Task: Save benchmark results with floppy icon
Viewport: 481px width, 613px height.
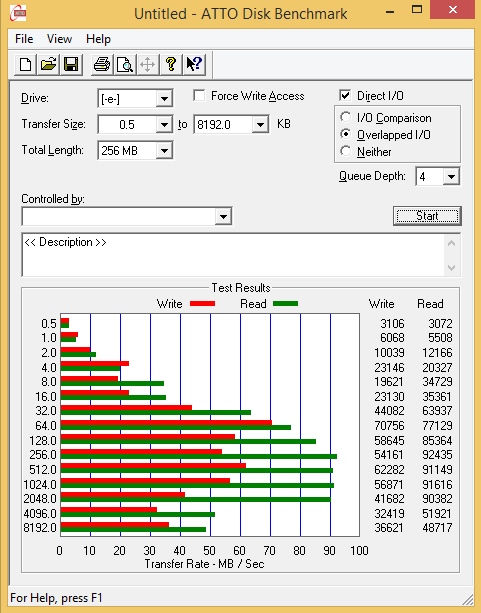Action: [71, 64]
